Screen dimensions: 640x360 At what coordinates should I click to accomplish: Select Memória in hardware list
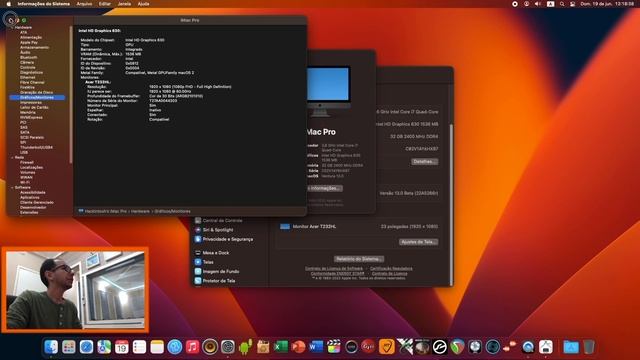point(28,112)
